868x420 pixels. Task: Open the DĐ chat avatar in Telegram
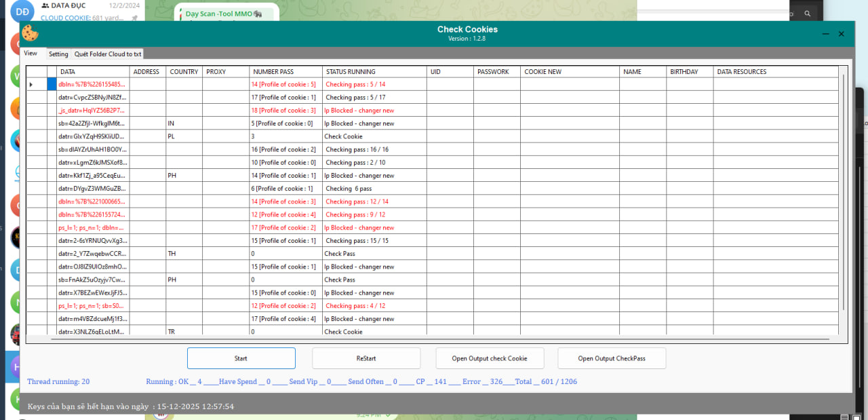(22, 12)
